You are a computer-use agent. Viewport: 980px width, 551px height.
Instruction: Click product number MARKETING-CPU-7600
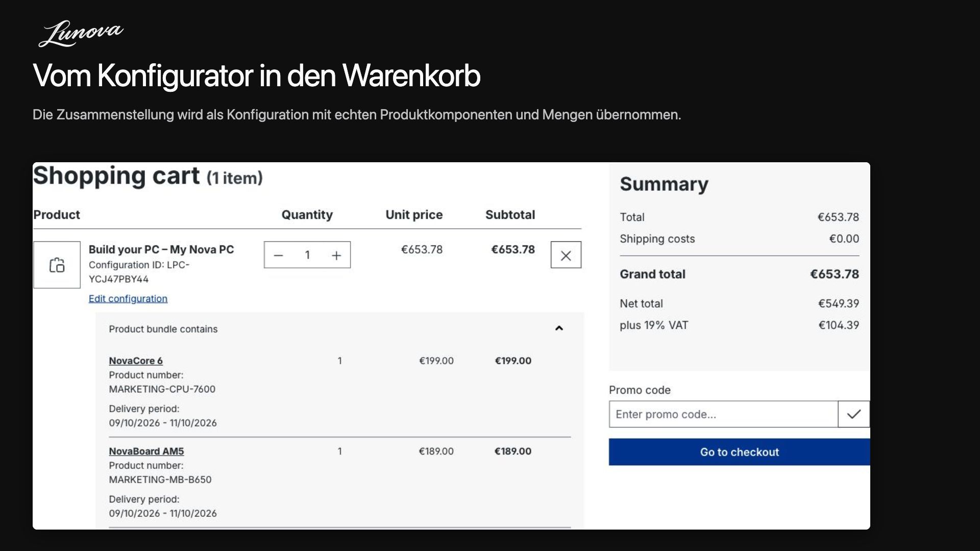pos(162,389)
